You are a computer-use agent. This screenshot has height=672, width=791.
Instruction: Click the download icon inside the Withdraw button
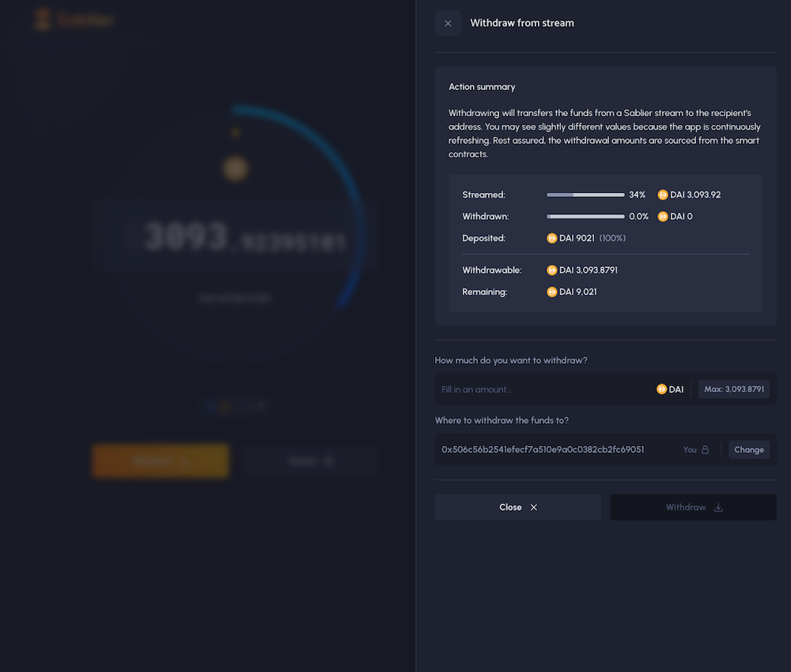tap(717, 507)
